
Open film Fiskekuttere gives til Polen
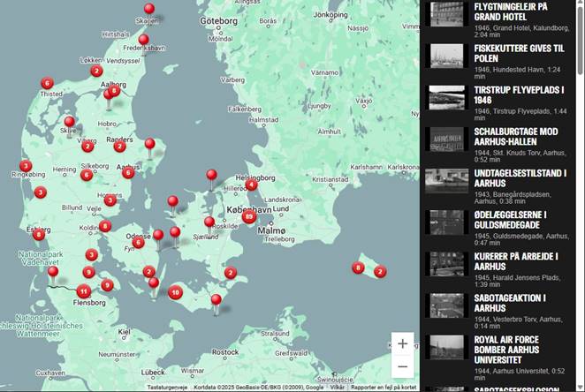click(519, 53)
